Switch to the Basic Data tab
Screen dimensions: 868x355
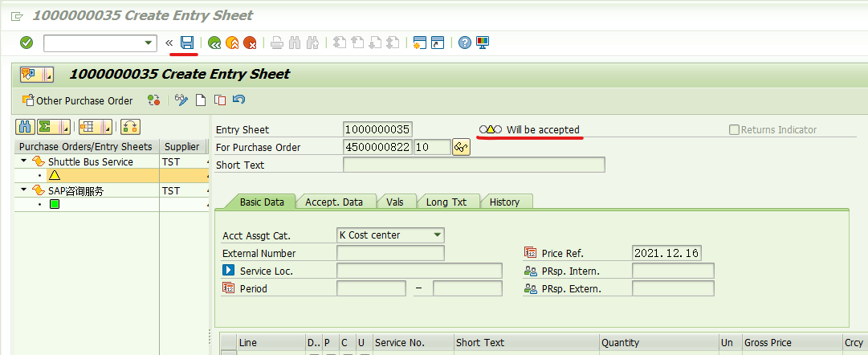pos(261,202)
